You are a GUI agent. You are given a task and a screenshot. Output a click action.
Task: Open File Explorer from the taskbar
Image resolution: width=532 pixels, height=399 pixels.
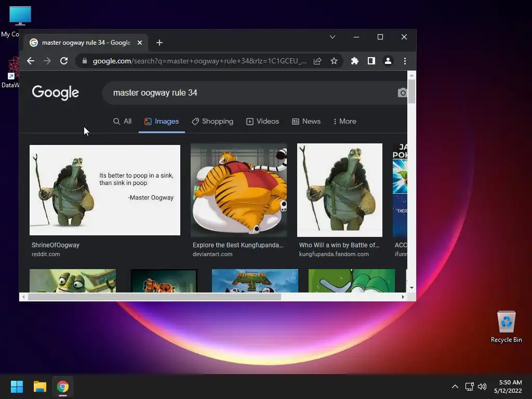[x=39, y=387]
